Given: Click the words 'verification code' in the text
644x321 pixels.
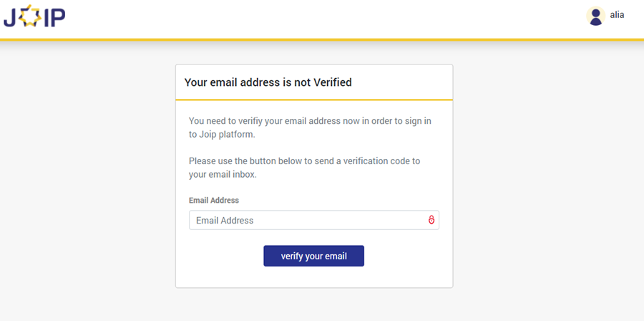Looking at the screenshot, I should pyautogui.click(x=371, y=161).
